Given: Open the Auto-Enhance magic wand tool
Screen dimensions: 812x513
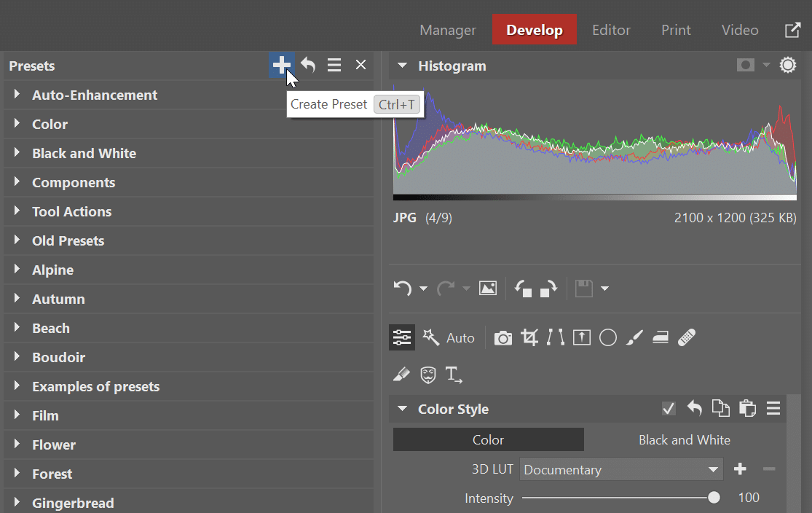Looking at the screenshot, I should click(430, 337).
